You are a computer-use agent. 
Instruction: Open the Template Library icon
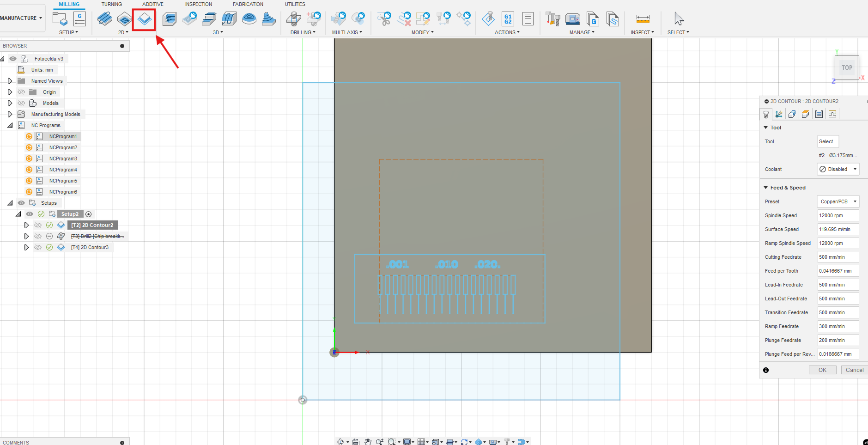[613, 19]
